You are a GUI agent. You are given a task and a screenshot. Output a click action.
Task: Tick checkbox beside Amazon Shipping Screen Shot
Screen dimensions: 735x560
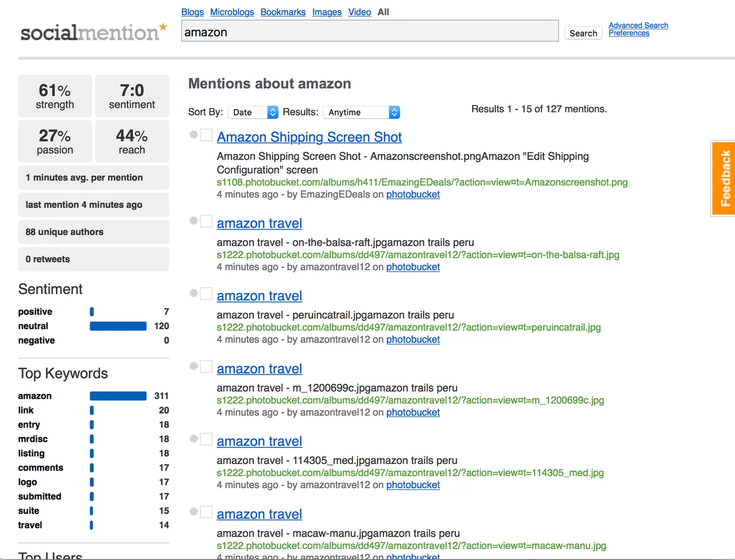(206, 135)
